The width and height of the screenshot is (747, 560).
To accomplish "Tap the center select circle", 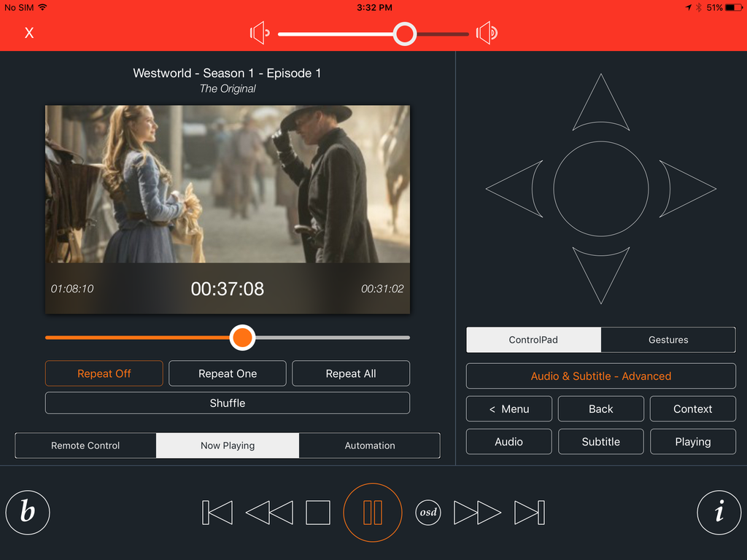I will point(601,189).
